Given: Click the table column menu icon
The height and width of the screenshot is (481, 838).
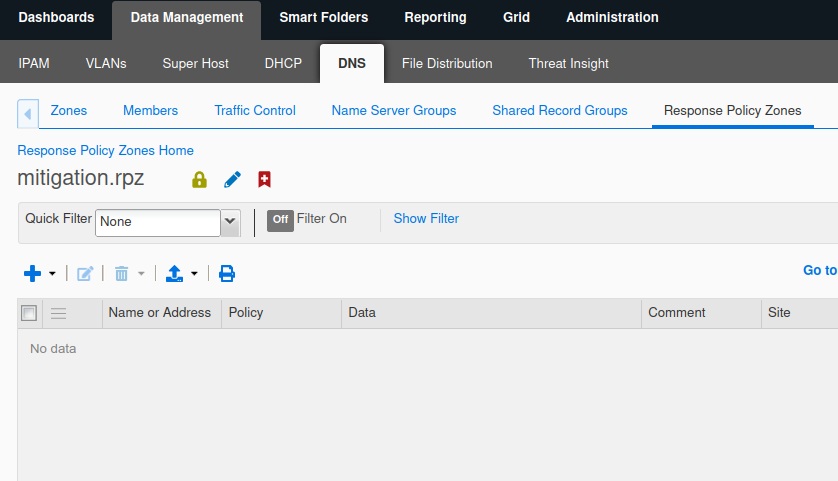Looking at the screenshot, I should coord(59,313).
